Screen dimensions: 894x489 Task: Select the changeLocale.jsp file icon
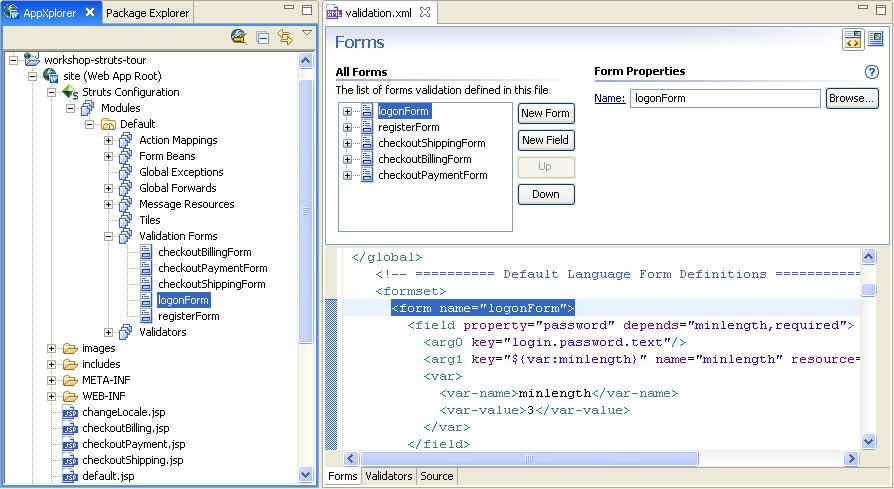[70, 412]
